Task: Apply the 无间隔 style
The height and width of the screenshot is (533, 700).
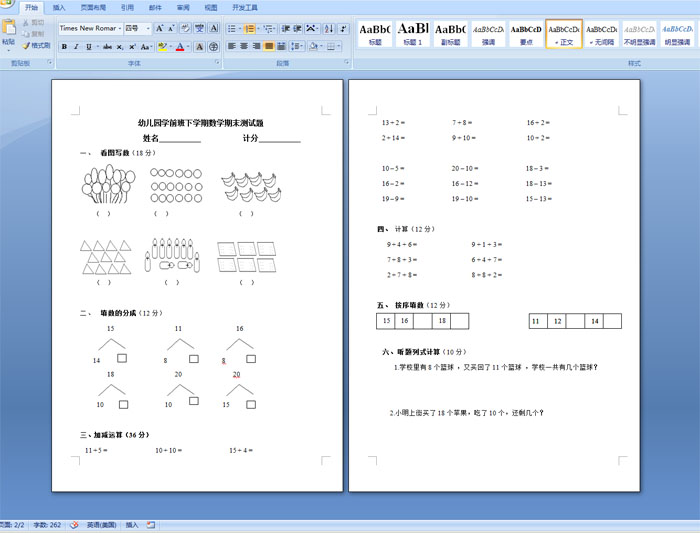Action: pos(602,34)
